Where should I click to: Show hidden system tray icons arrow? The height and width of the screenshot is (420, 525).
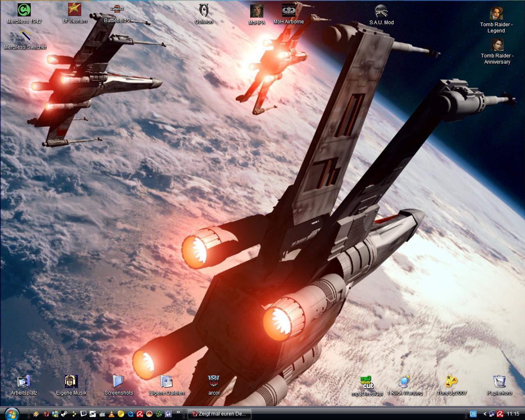click(x=485, y=414)
